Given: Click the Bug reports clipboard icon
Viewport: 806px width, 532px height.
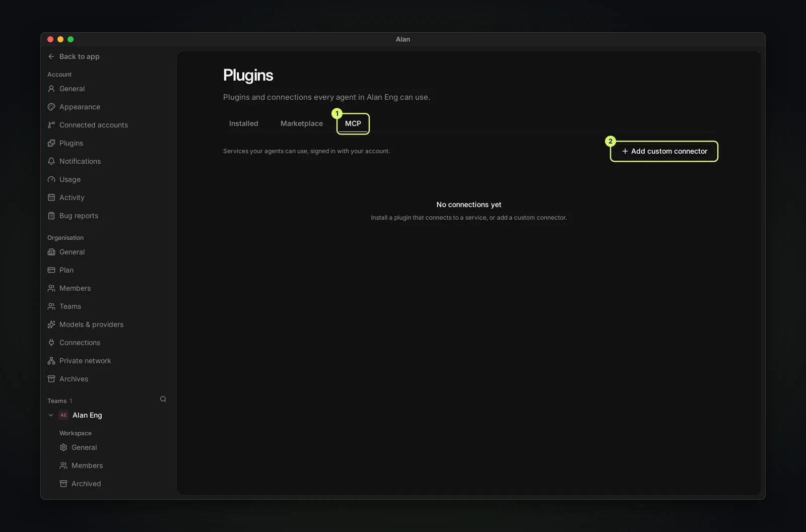Looking at the screenshot, I should point(51,216).
